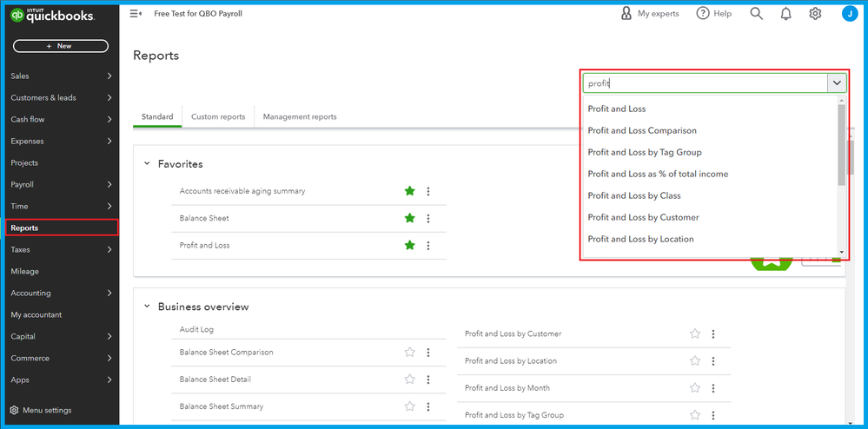Viewport: 868px width, 429px height.
Task: Star the Balance Sheet Comparison report
Action: pos(410,353)
